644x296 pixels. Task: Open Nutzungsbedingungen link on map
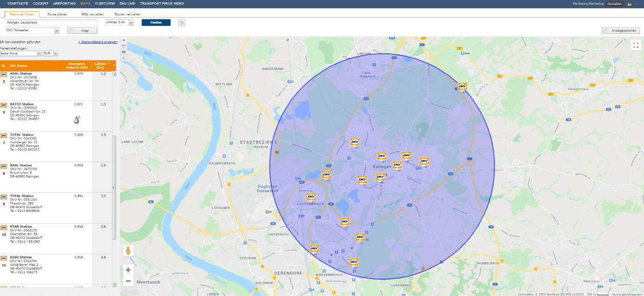[x=626, y=294]
